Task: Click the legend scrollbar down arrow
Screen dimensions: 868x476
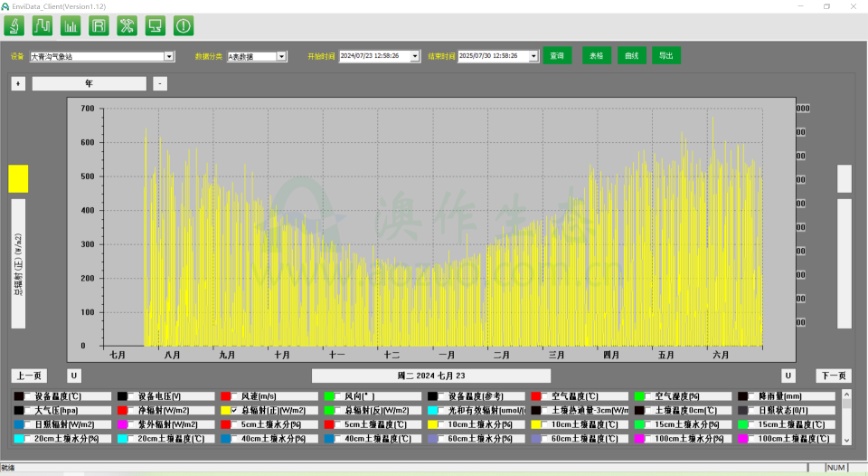Action: [x=846, y=441]
